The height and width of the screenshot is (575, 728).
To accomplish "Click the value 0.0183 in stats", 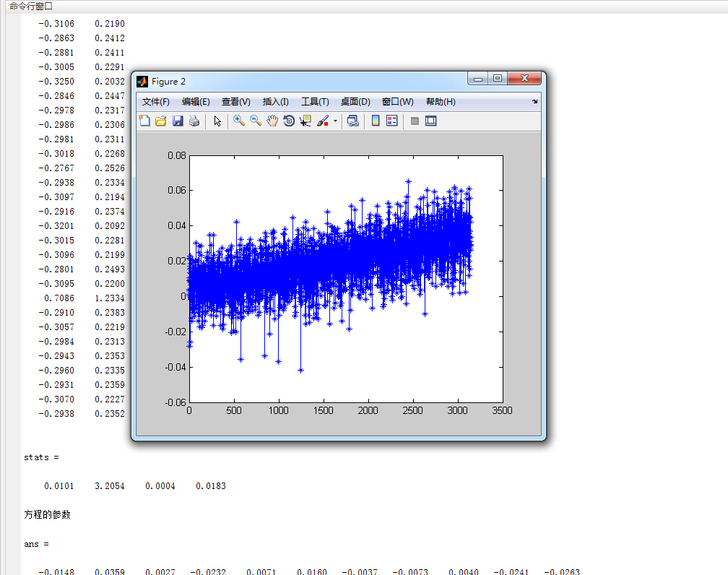I will 211,486.
